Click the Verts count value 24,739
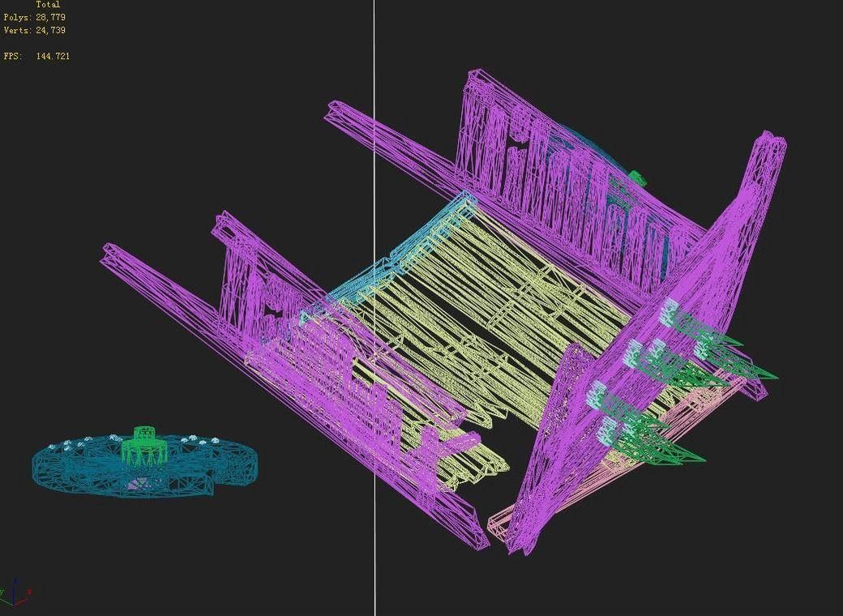Viewport: 843px width, 616px height. (50, 30)
